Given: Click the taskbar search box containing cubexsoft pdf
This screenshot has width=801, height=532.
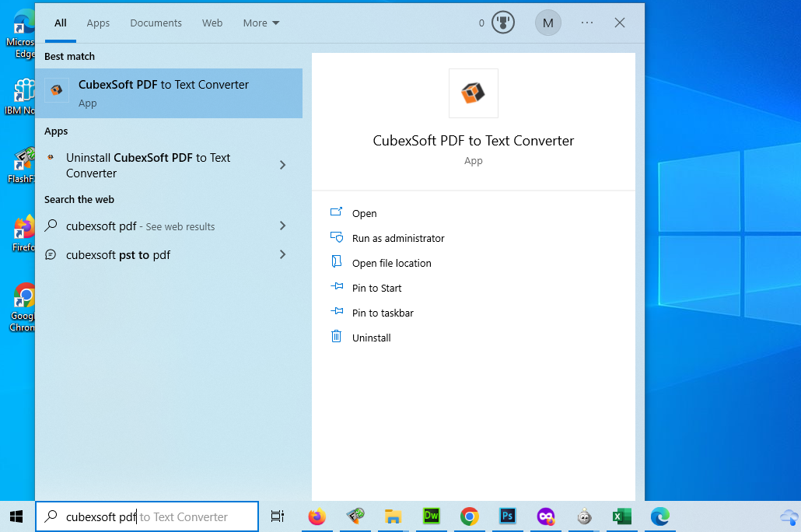Looking at the screenshot, I should coord(147,516).
